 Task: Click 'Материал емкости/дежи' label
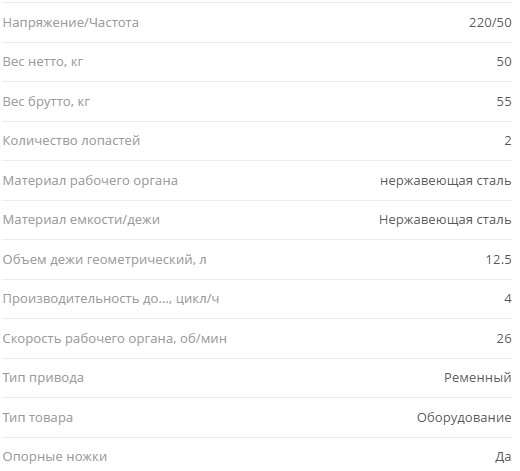click(x=81, y=220)
